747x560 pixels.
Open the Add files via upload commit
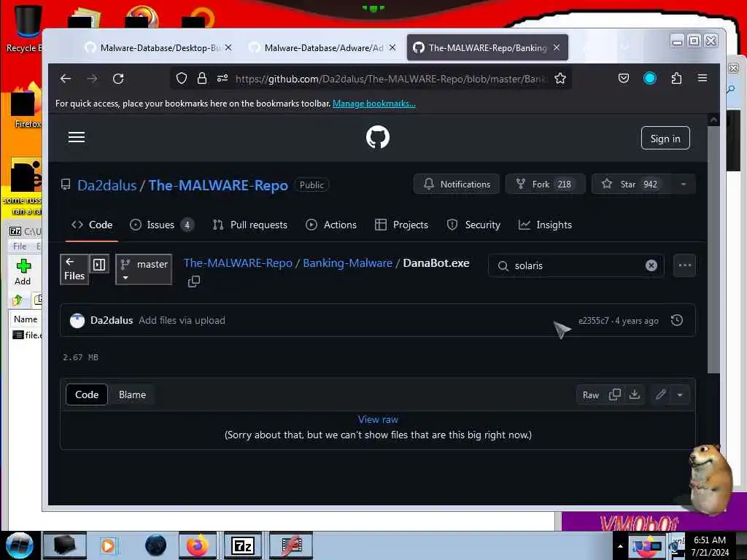point(182,321)
